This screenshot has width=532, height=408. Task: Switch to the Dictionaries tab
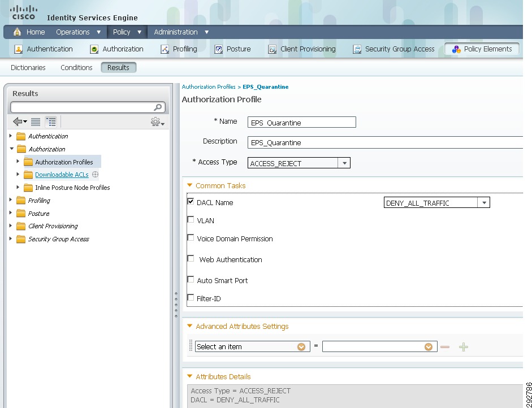[x=28, y=67]
